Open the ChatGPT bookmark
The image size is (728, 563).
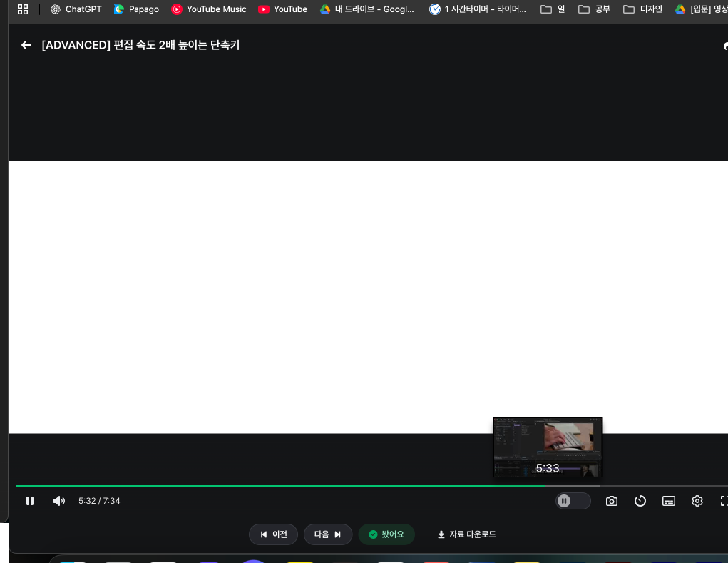point(76,9)
